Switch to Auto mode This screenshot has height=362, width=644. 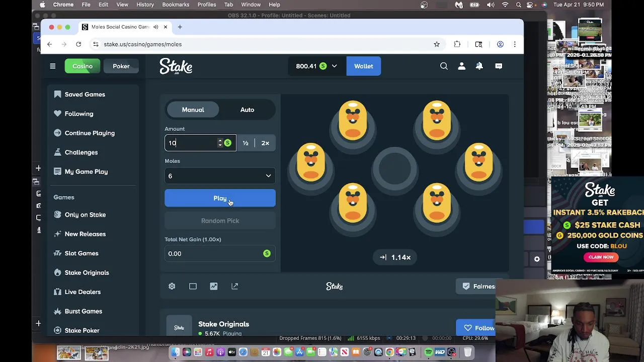247,110
